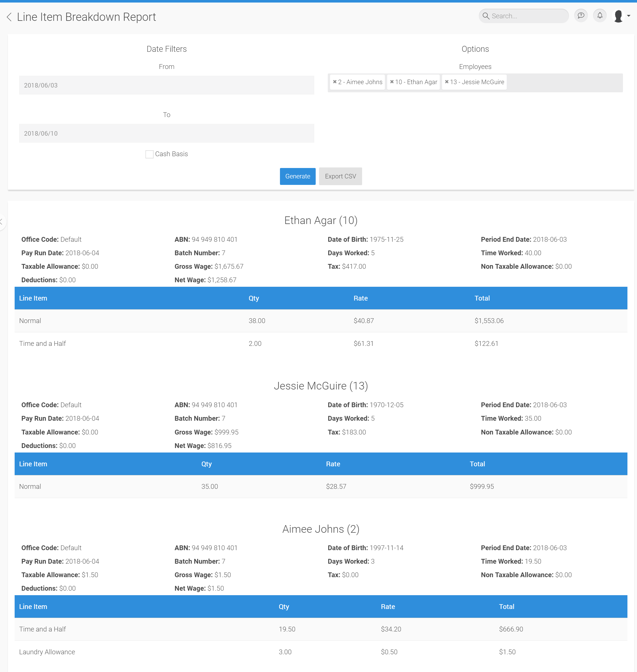Click Total header in Aimee Johns table
The height and width of the screenshot is (672, 637).
click(x=506, y=606)
